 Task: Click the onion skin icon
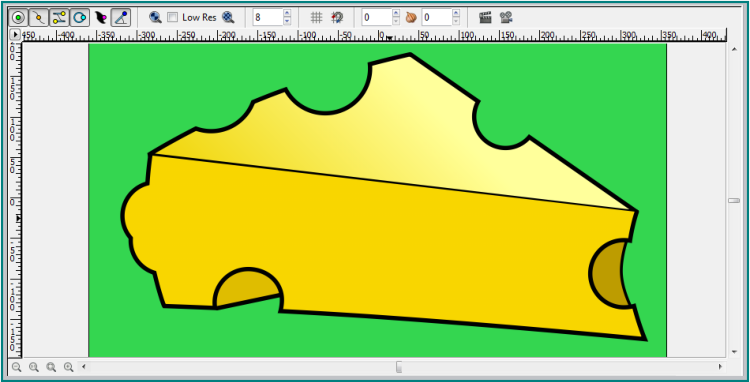[411, 18]
